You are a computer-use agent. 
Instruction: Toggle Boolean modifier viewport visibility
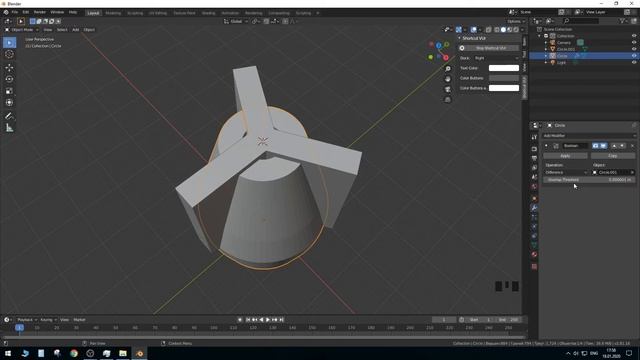point(603,146)
